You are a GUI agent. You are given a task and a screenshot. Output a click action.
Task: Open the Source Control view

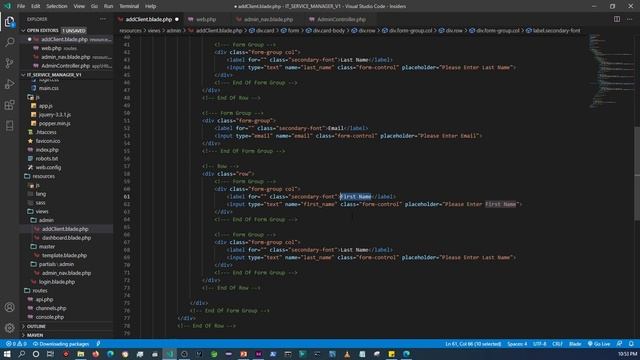click(x=9, y=63)
